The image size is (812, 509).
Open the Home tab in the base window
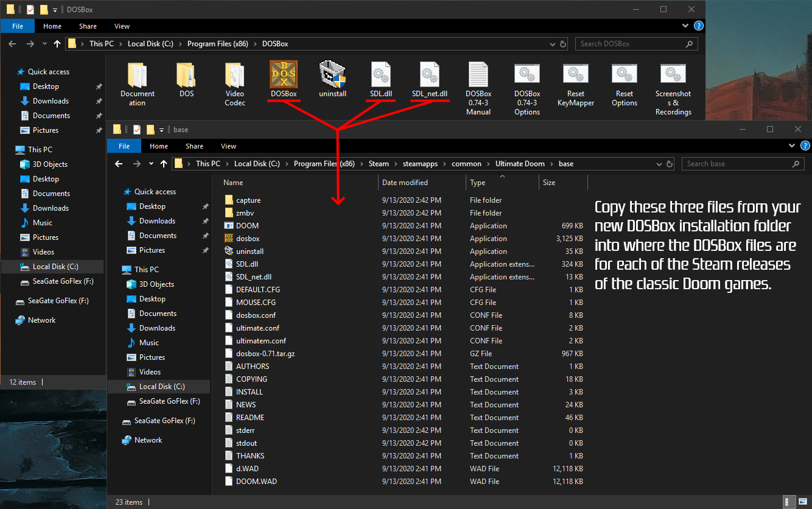(159, 146)
